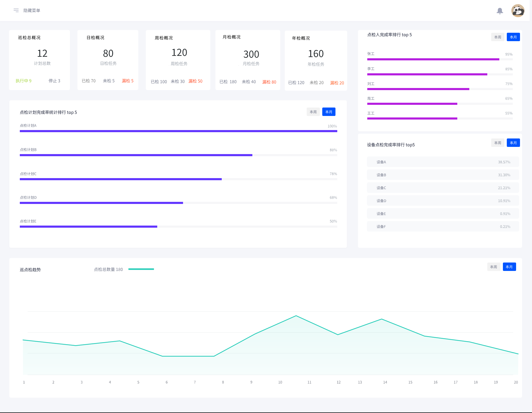
Task: Open the notification bell
Action: (x=500, y=11)
